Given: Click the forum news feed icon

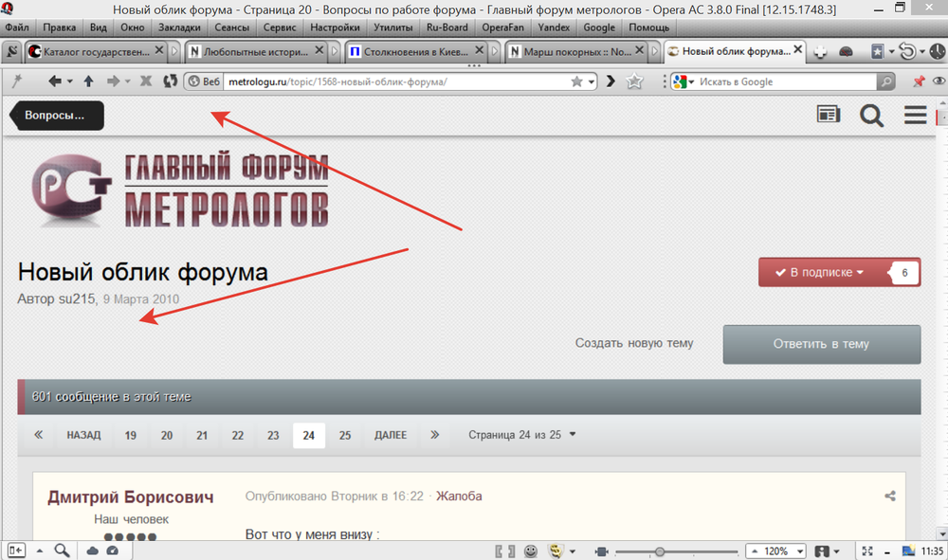Looking at the screenshot, I should [x=829, y=115].
